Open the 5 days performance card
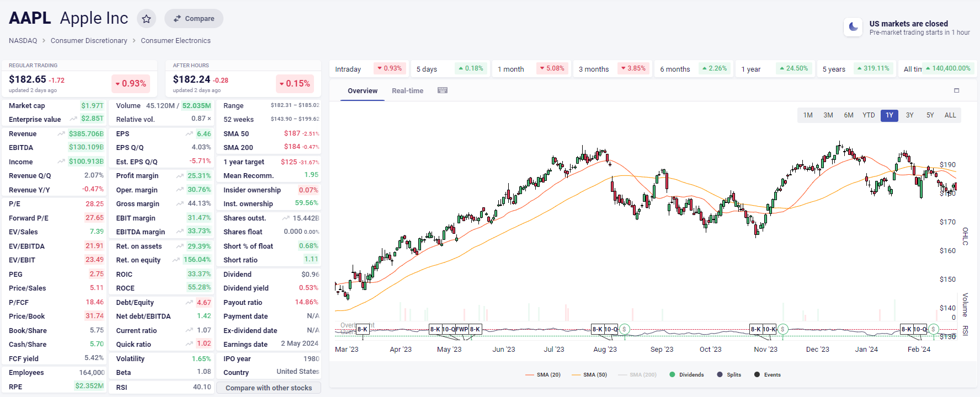This screenshot has height=397, width=980. tap(450, 69)
